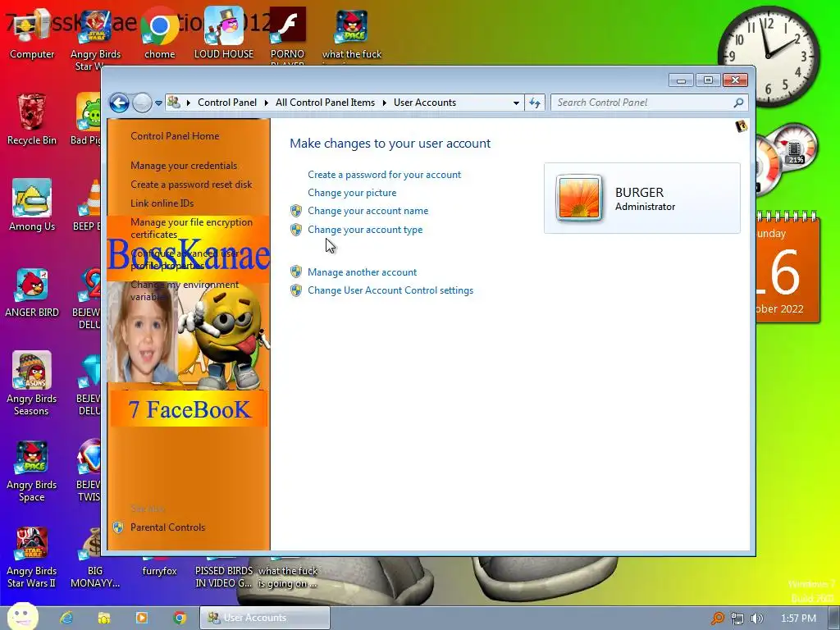Click Change your account name

click(368, 211)
